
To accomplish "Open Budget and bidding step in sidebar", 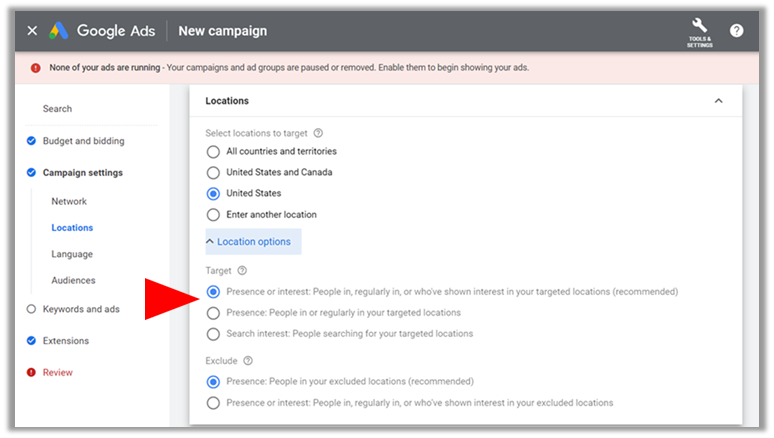I will [83, 141].
